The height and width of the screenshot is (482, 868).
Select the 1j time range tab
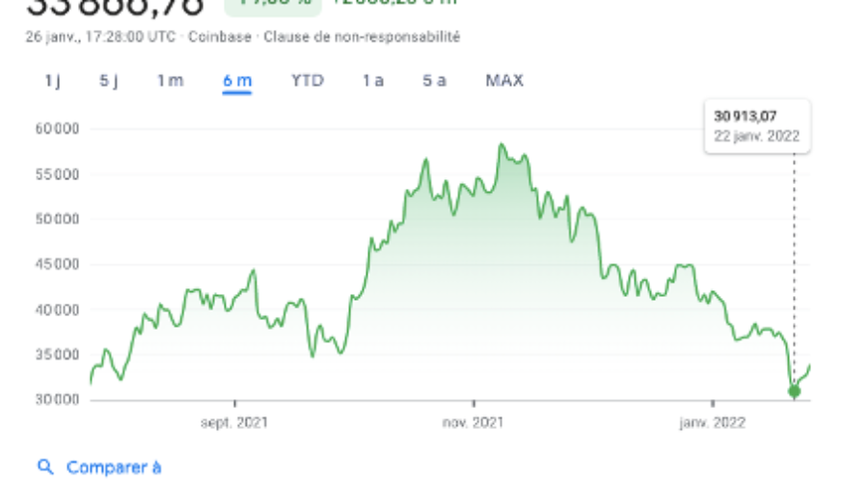pyautogui.click(x=52, y=81)
